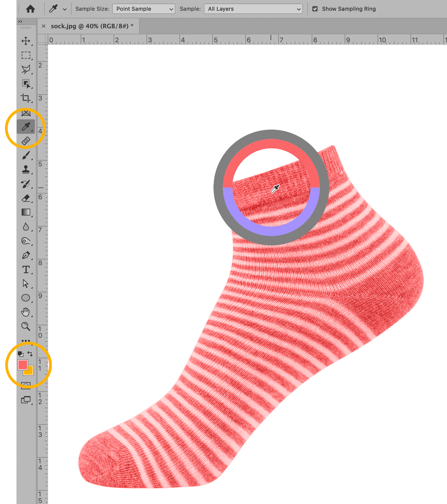The image size is (447, 504).
Task: Expand the collapsed toolbar with double arrows
Action: coord(20,21)
